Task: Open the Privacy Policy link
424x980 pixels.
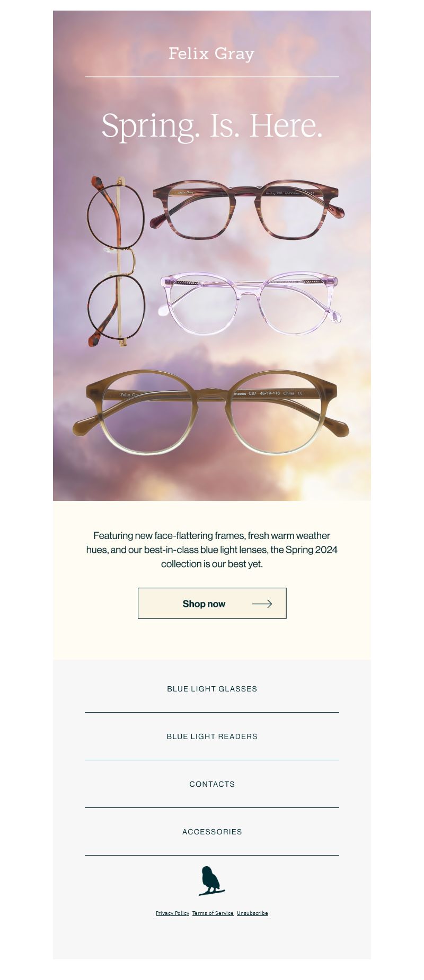Action: click(172, 913)
